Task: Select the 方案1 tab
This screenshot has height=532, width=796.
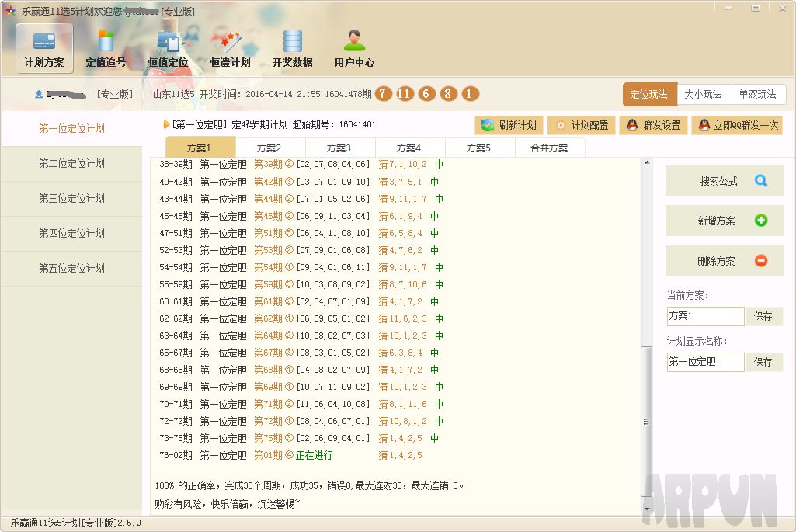Action: tap(200, 148)
